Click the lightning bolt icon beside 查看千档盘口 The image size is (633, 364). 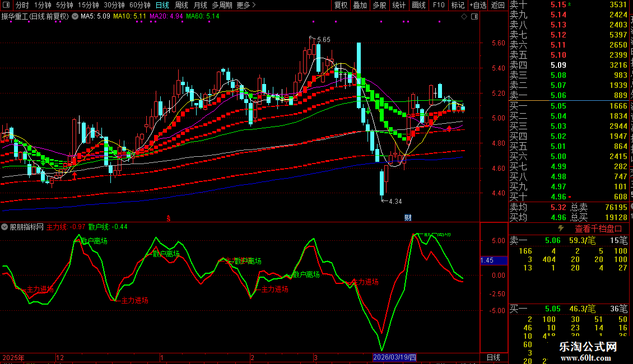pyautogui.click(x=561, y=228)
